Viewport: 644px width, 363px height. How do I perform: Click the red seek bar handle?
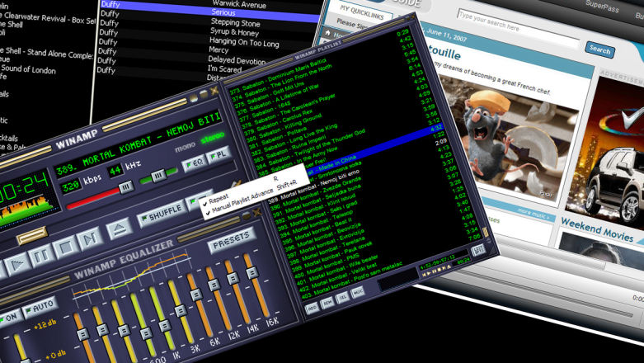tap(125, 188)
